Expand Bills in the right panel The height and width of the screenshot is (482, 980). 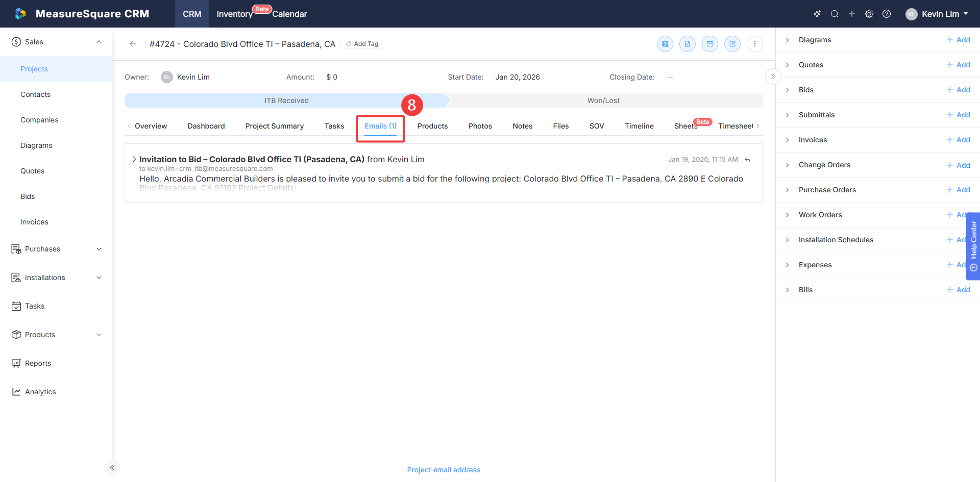(787, 290)
